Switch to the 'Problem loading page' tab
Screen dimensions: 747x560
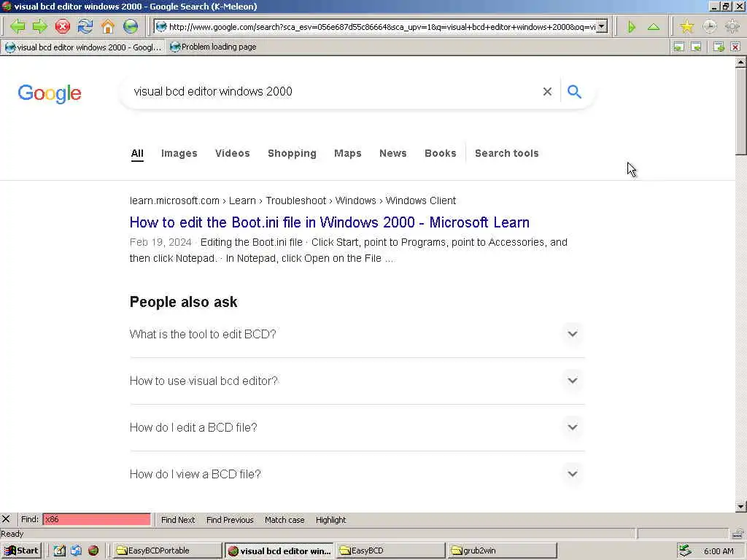pyautogui.click(x=213, y=47)
